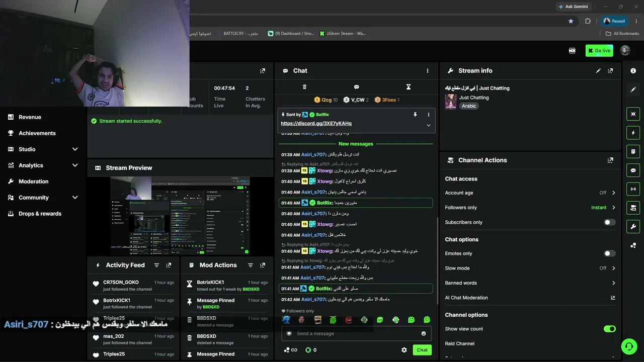Toggle the mod actions document widget in right sidebar

[633, 151]
